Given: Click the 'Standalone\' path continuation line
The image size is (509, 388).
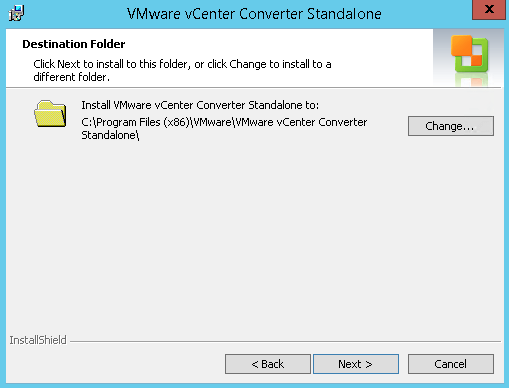Looking at the screenshot, I should pos(110,135).
